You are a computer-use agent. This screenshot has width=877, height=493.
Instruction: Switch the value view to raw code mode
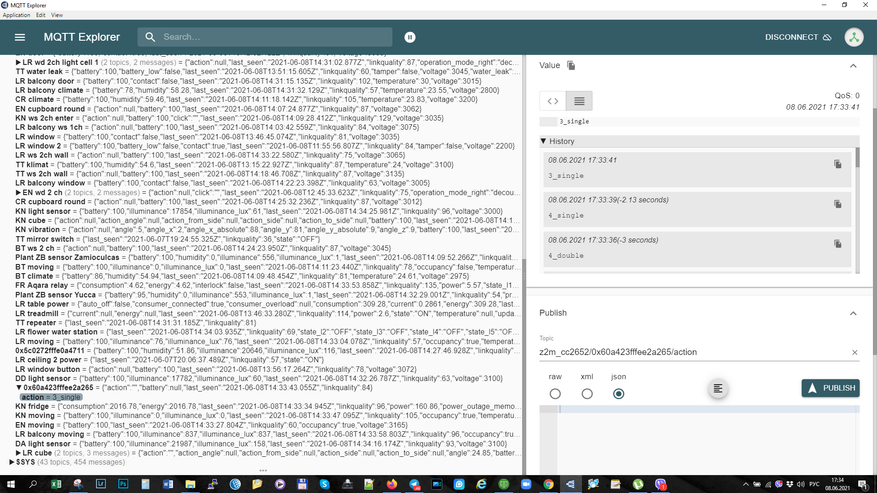[x=553, y=101]
